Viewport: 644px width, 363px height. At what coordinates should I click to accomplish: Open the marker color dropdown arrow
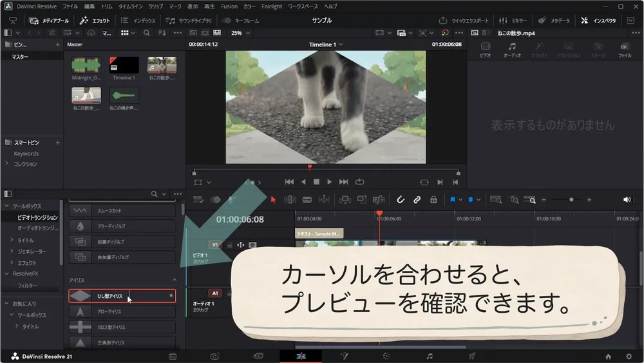(x=478, y=200)
